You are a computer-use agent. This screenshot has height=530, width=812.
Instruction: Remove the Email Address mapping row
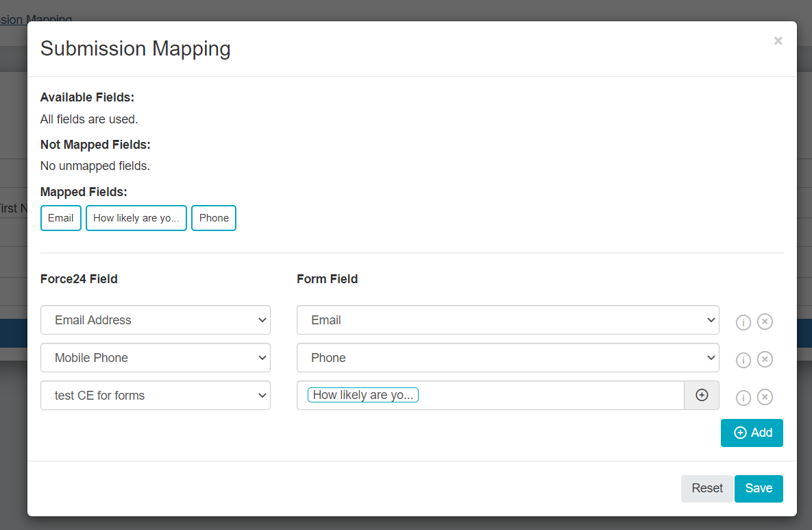click(x=765, y=322)
